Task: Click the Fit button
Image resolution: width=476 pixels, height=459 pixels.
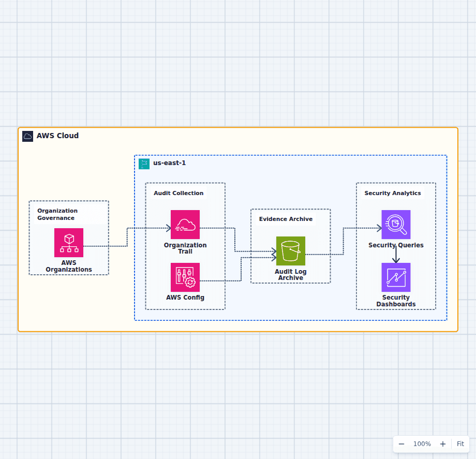Action: [460, 444]
